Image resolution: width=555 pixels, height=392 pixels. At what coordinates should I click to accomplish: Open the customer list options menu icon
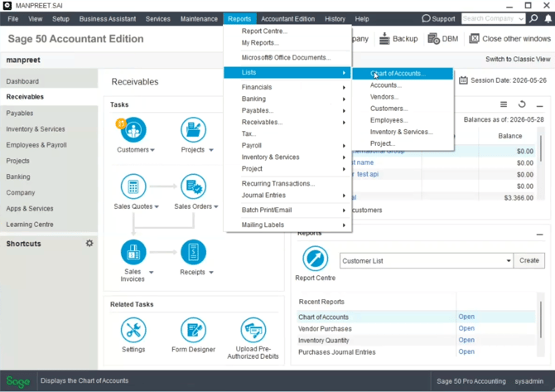pos(504,104)
